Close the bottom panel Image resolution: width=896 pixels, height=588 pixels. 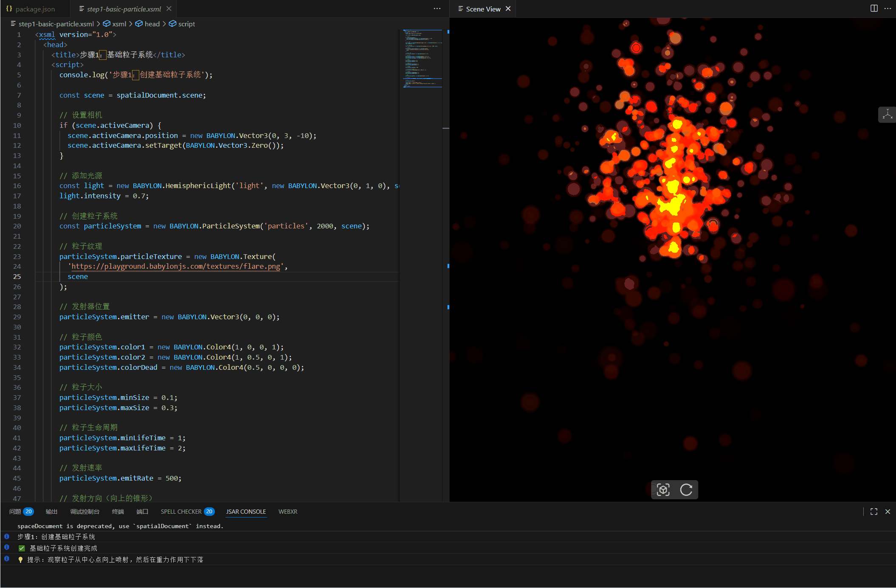coord(888,512)
